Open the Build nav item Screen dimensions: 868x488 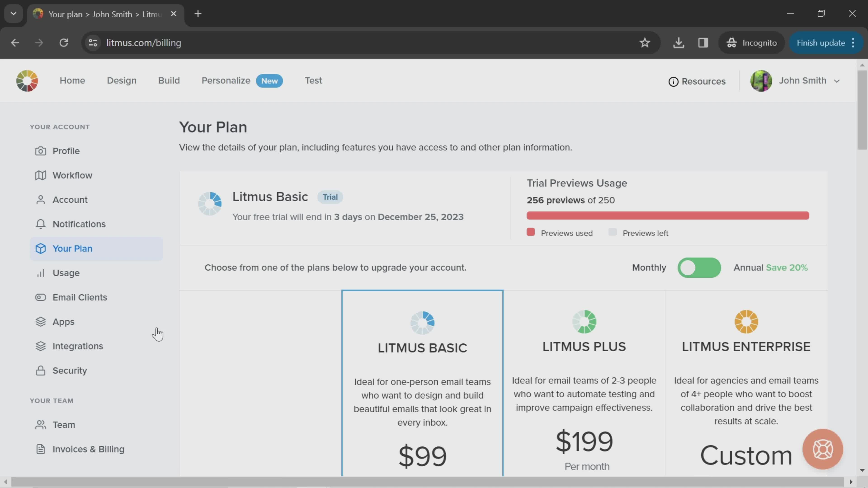coord(169,81)
